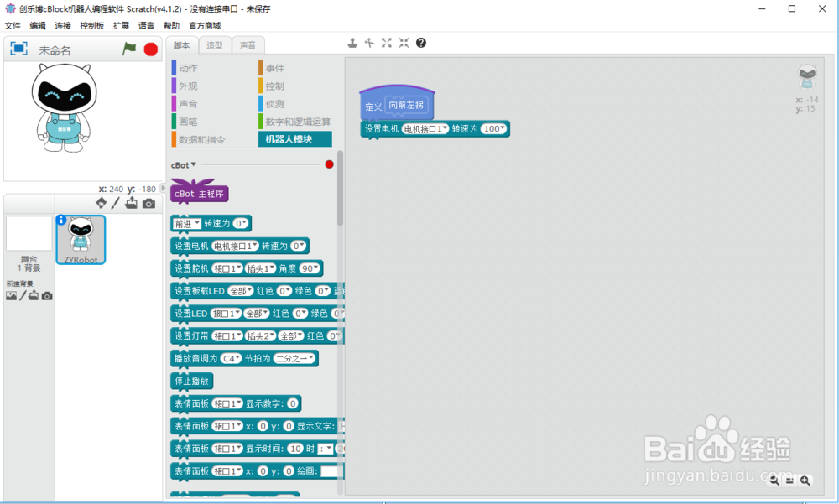Zoom in on the scripts area

click(806, 481)
